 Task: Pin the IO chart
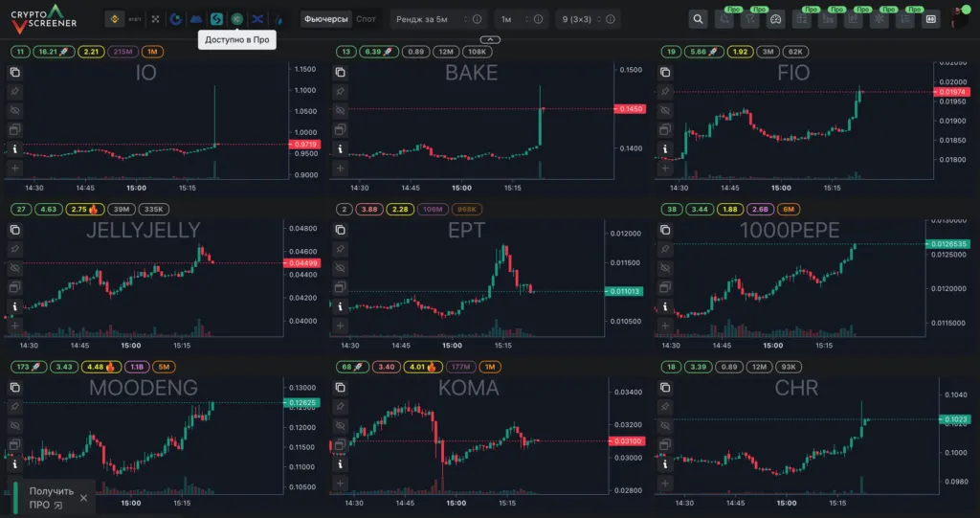[x=15, y=91]
